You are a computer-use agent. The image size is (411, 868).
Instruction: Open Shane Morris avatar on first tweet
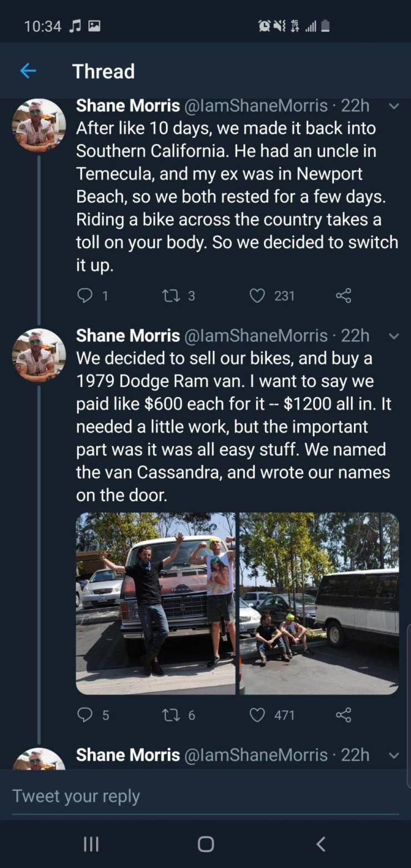coord(39,126)
